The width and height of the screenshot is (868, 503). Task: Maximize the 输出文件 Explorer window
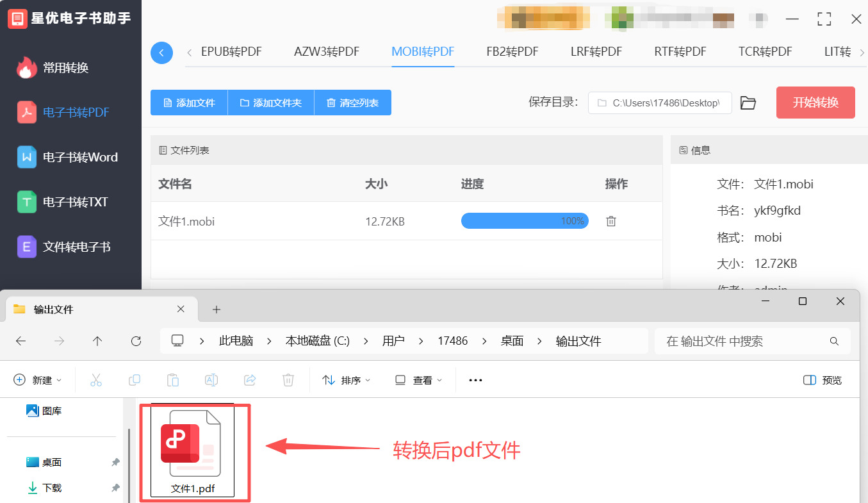click(x=802, y=301)
